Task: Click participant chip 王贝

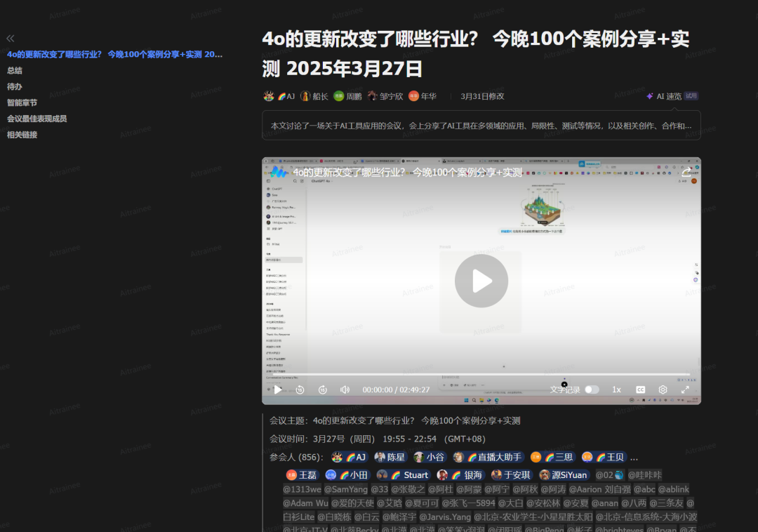Action: coord(604,457)
